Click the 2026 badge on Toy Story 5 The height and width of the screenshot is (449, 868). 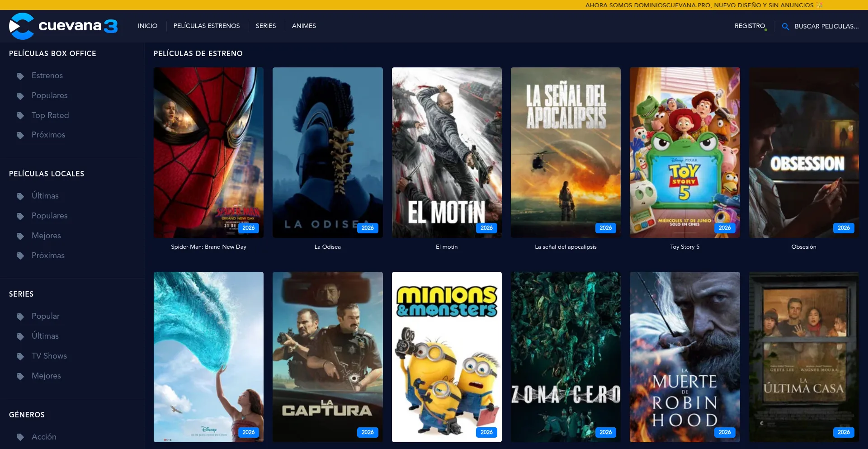(x=725, y=228)
